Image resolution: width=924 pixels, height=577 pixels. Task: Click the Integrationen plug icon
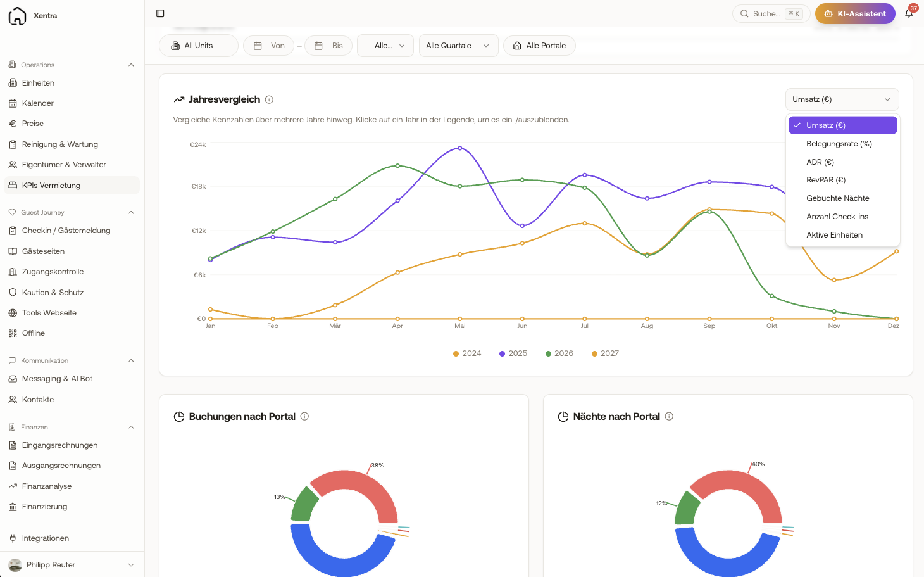click(x=13, y=538)
